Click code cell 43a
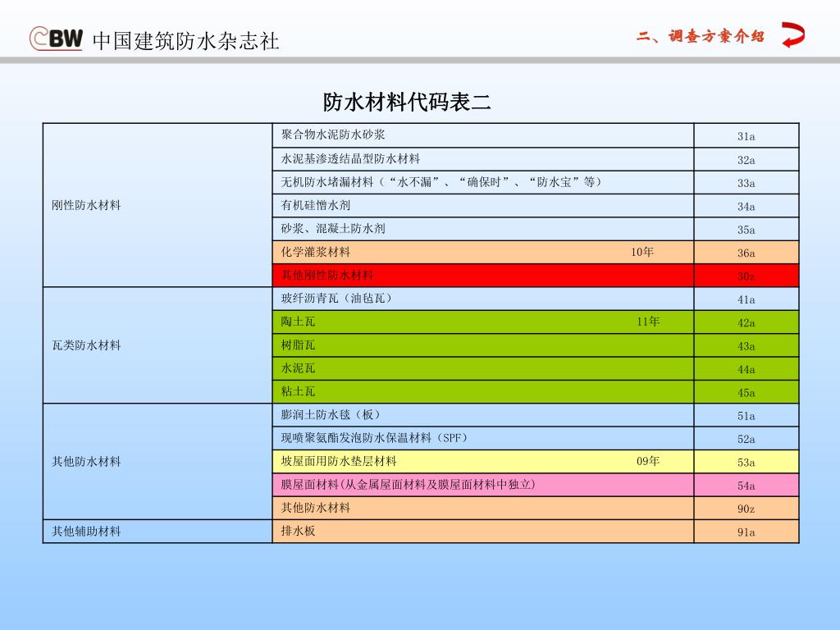 click(746, 345)
